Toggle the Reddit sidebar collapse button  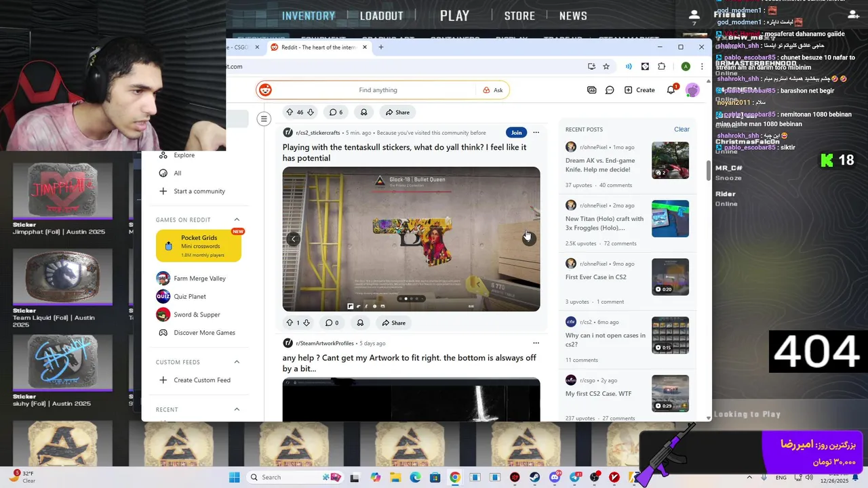[x=264, y=119]
